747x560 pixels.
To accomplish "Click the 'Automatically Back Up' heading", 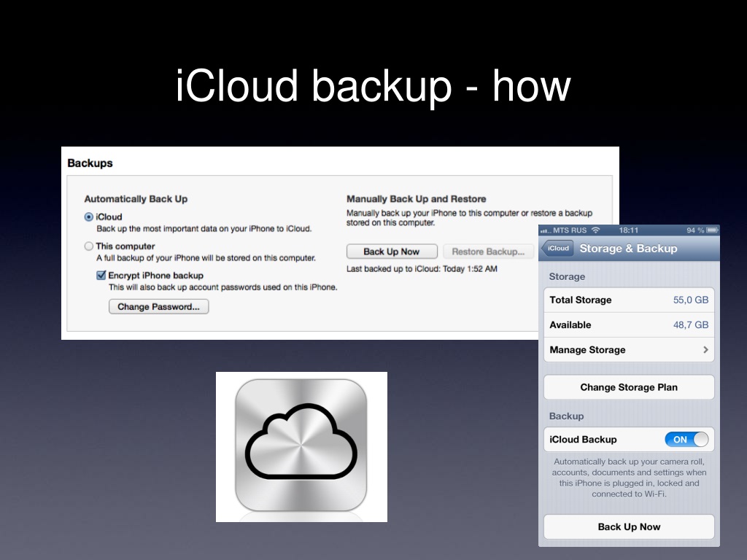I will [136, 199].
